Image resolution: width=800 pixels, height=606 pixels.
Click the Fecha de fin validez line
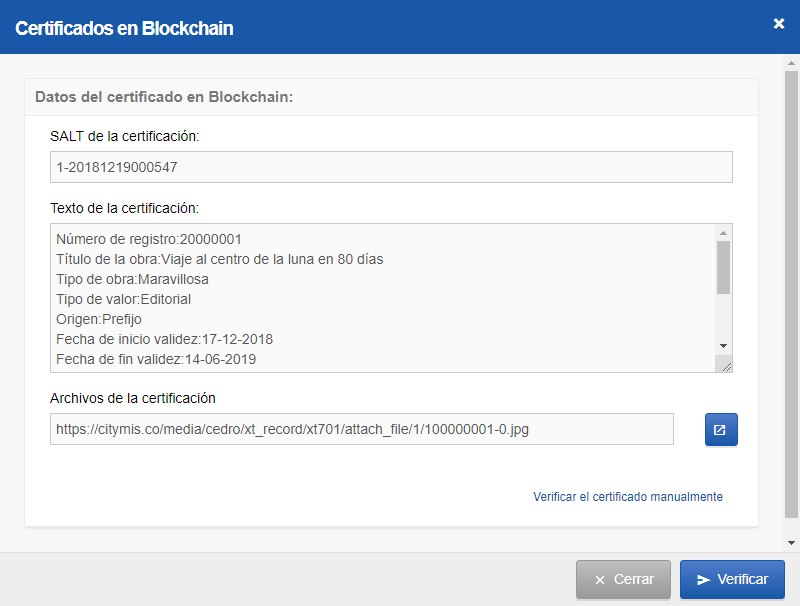[156, 359]
